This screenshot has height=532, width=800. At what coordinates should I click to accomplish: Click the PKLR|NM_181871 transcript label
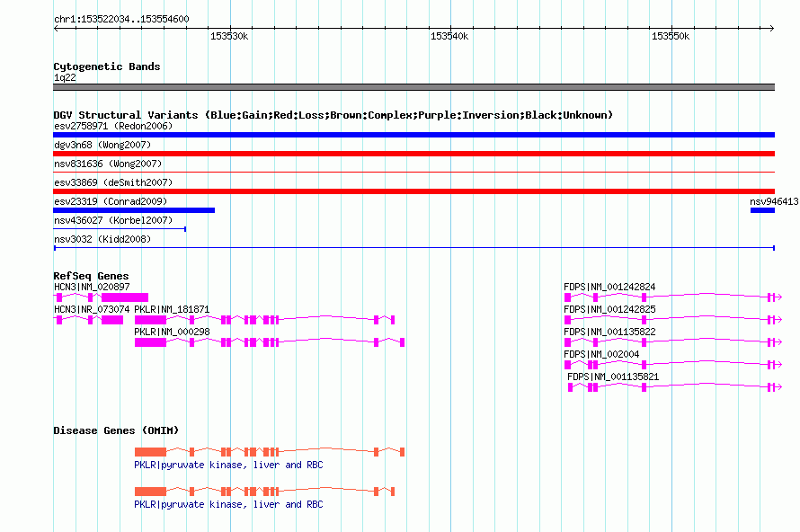pos(172,310)
